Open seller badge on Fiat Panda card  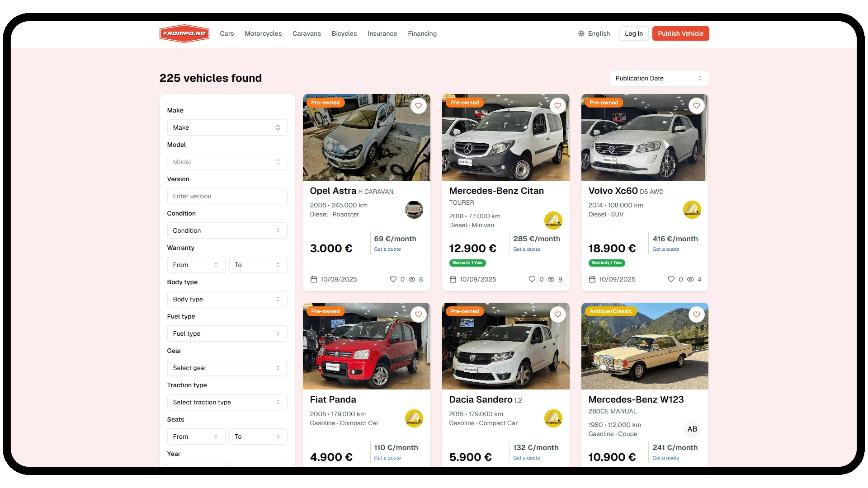click(414, 418)
